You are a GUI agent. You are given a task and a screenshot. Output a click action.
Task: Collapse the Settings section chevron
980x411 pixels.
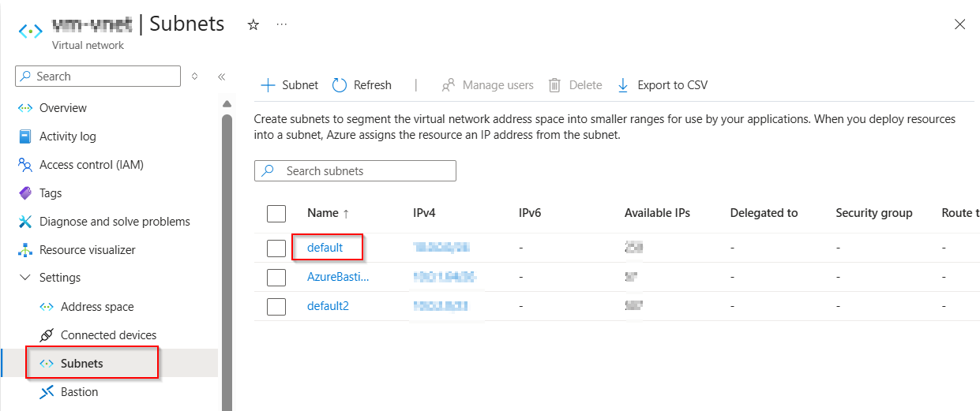click(x=25, y=278)
